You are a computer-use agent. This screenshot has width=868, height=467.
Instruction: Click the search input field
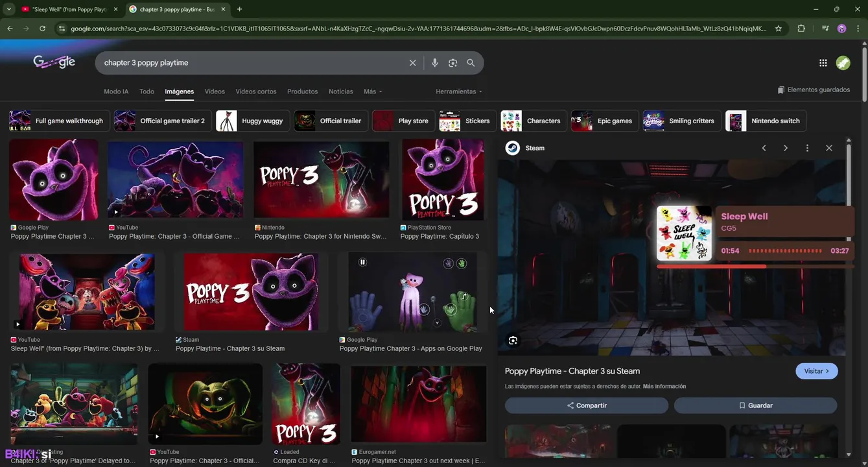click(253, 63)
